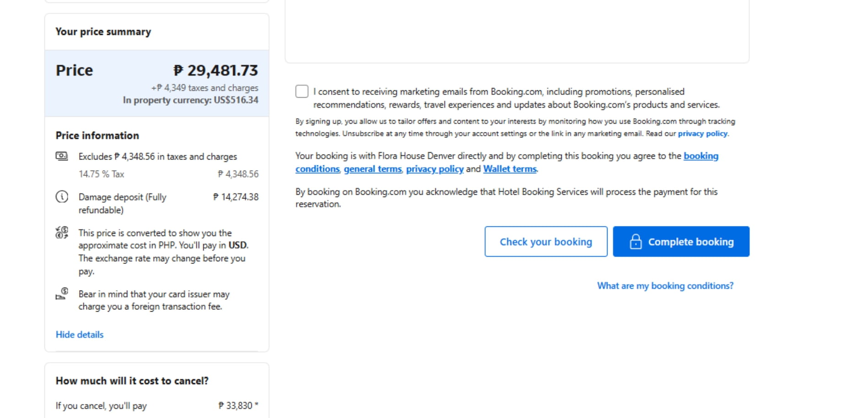Open the Wallet terms link
This screenshot has width=868, height=418.
pyautogui.click(x=510, y=169)
